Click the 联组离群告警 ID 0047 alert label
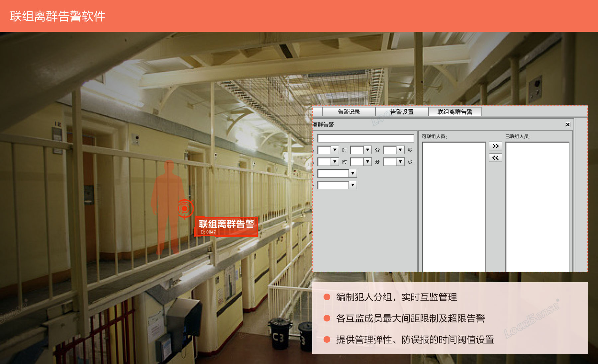 [x=226, y=227]
